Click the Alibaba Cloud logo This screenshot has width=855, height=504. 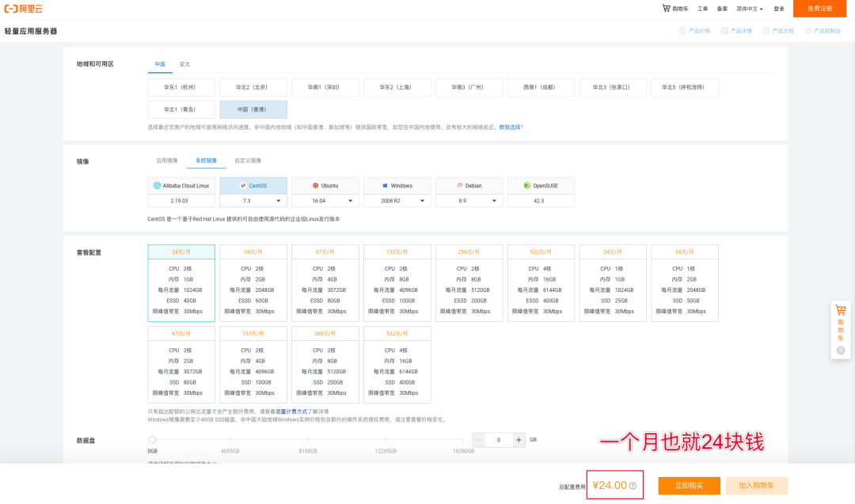[x=24, y=9]
